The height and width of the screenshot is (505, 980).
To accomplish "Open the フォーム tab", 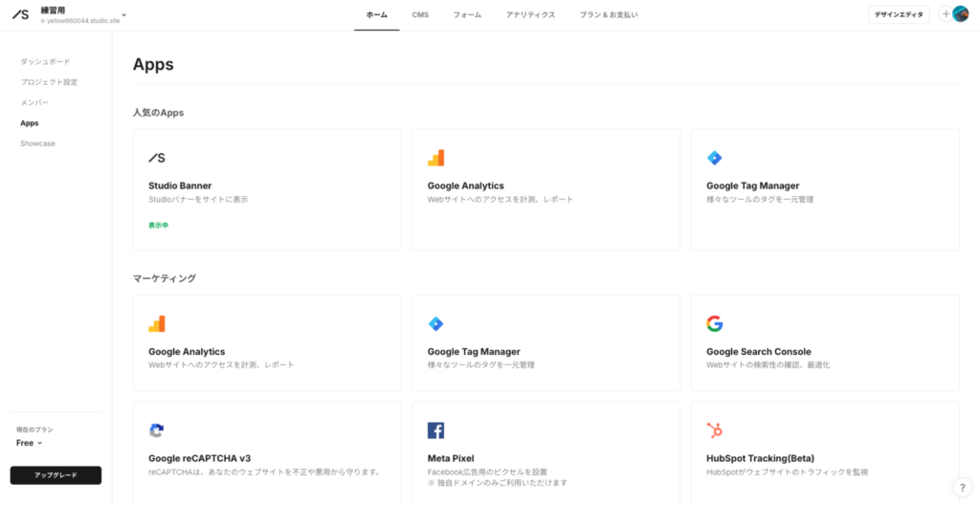I will point(467,15).
